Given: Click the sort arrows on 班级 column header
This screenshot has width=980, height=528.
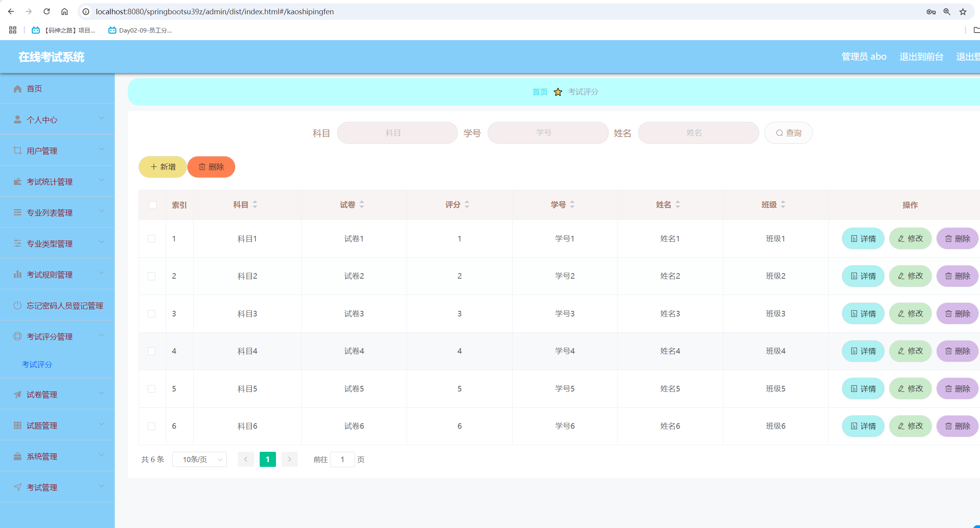Looking at the screenshot, I should [783, 204].
